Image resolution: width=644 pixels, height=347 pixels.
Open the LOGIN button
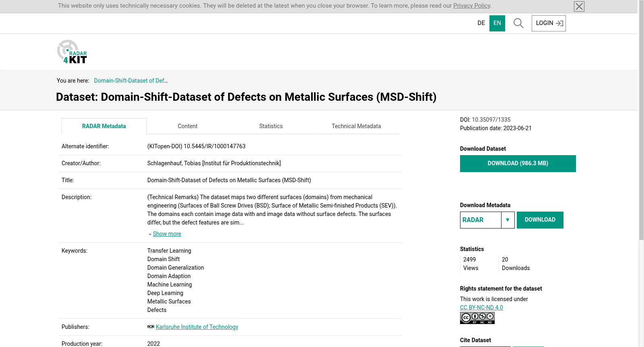click(549, 23)
